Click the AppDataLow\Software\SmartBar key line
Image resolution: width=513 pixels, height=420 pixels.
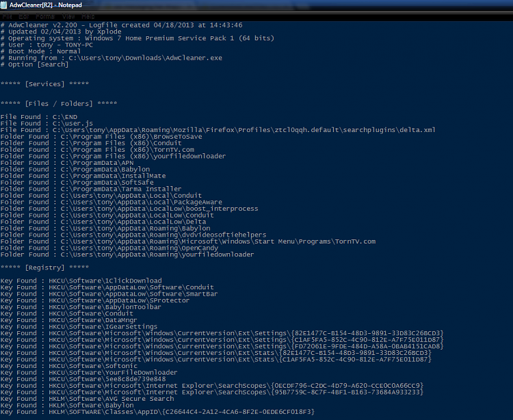click(x=109, y=293)
